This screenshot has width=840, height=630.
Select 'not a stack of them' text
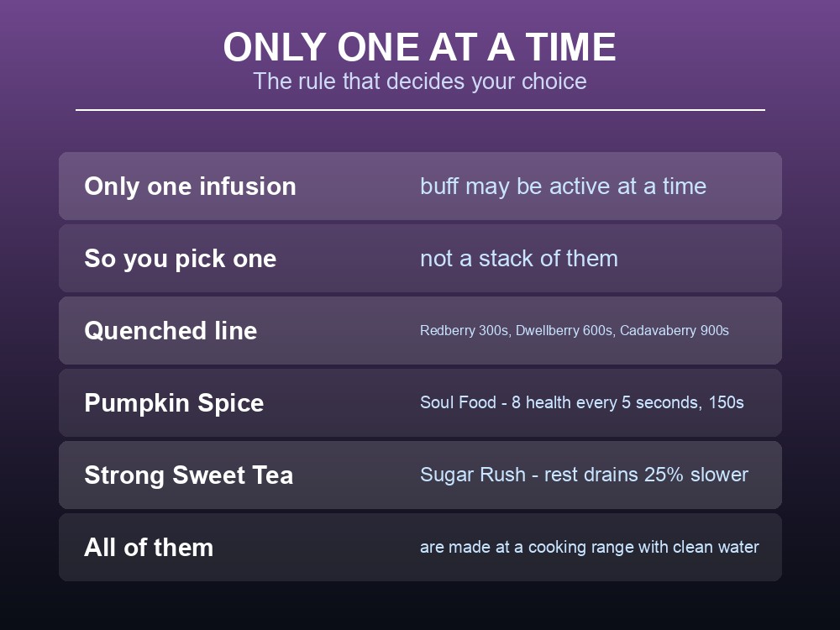click(x=519, y=259)
